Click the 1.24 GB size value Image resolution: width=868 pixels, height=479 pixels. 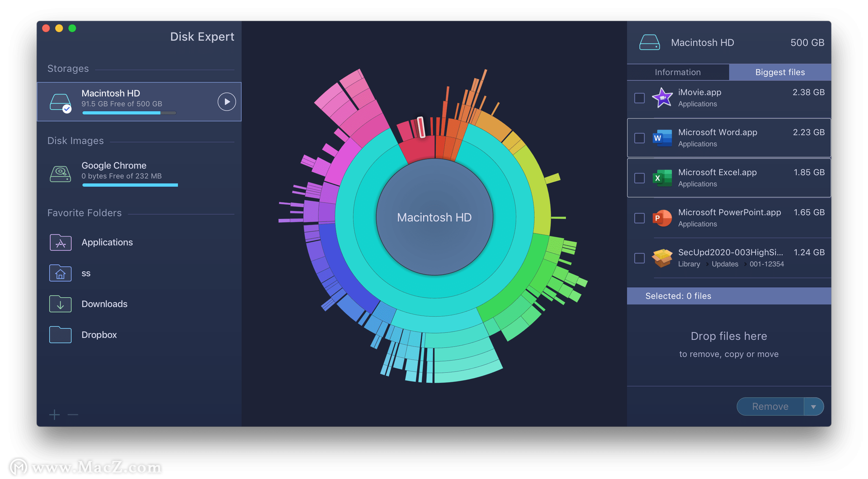pos(809,252)
